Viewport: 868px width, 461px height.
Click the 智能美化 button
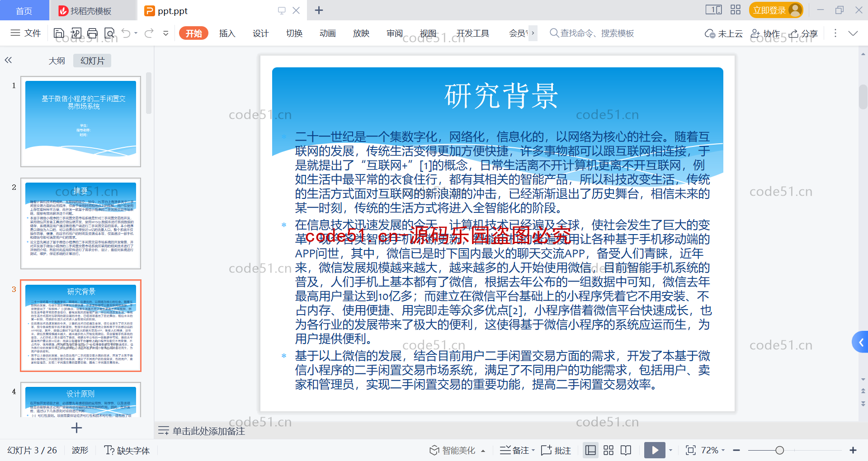(x=453, y=450)
